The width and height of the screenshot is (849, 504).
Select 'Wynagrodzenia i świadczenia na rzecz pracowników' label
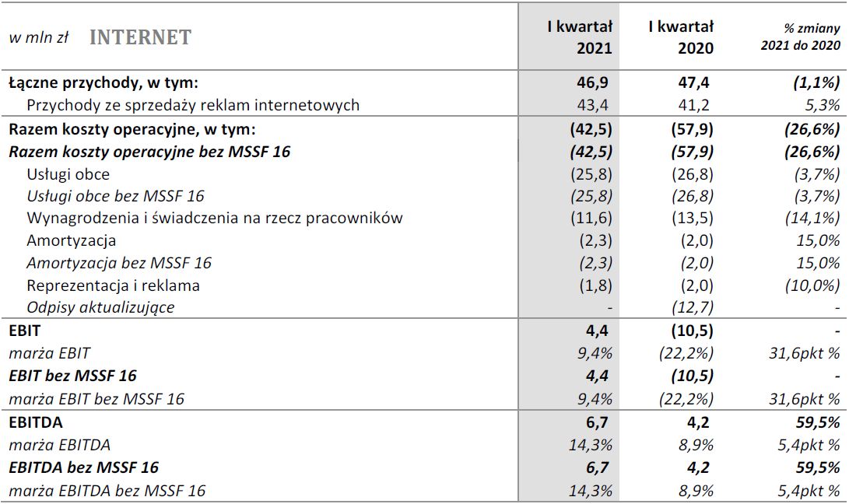coord(215,219)
